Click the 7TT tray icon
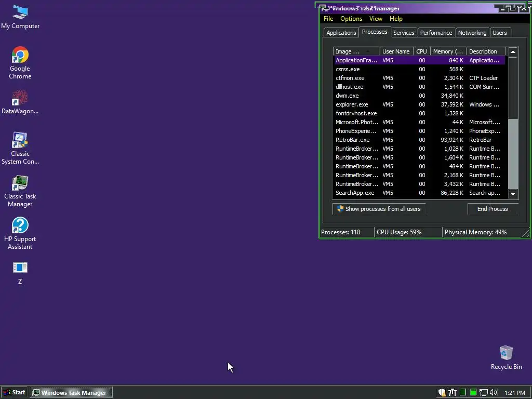Screen dimensions: 532x399 (x=453, y=393)
